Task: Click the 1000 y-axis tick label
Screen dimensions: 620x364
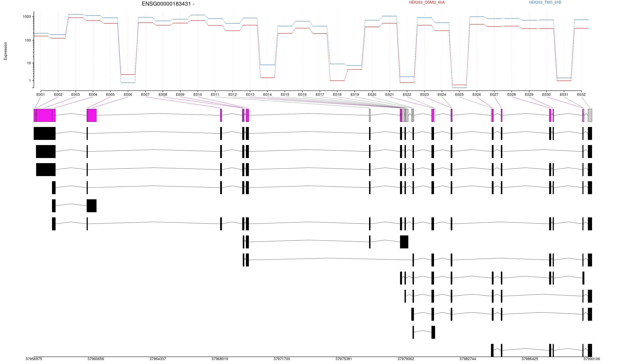Action: (x=27, y=17)
